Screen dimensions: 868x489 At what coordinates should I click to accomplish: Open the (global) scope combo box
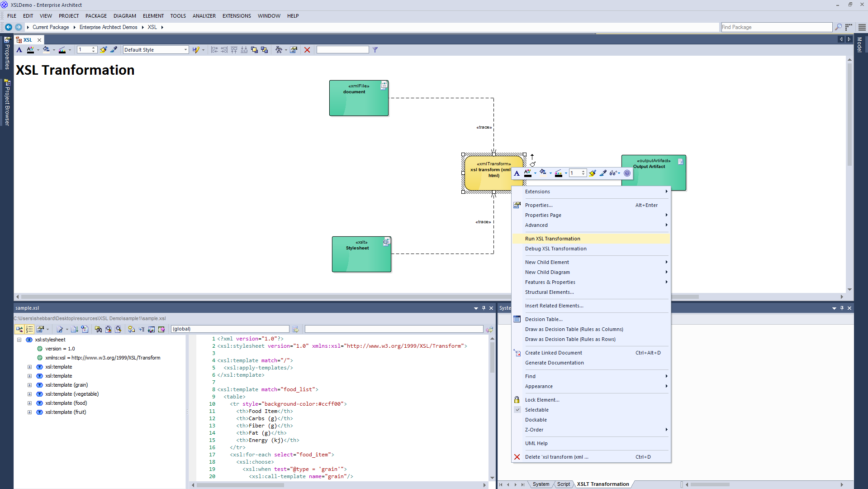230,329
